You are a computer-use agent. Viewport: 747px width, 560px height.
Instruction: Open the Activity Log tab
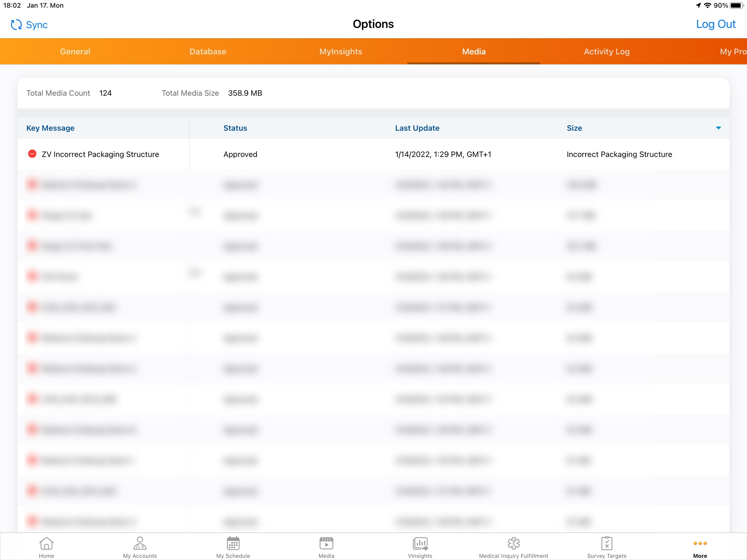pyautogui.click(x=606, y=52)
